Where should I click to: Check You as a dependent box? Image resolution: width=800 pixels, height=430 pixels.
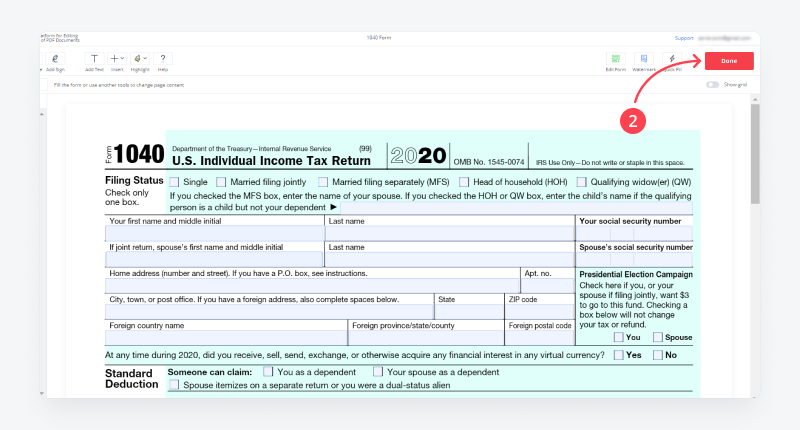pyautogui.click(x=268, y=372)
